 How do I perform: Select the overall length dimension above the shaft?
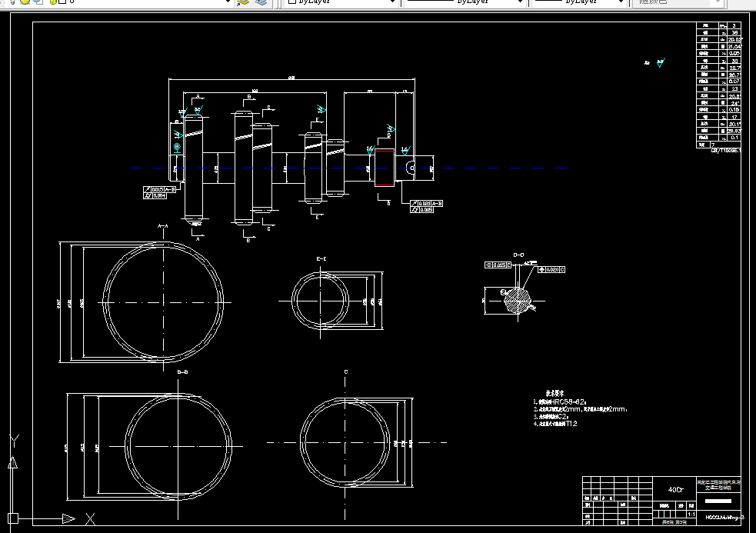pyautogui.click(x=291, y=78)
